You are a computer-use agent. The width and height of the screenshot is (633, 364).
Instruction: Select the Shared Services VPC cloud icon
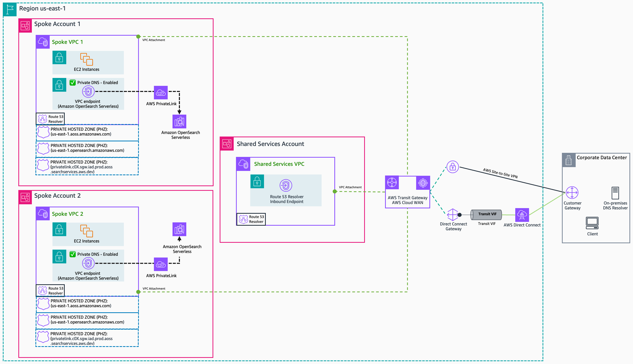[x=243, y=164]
